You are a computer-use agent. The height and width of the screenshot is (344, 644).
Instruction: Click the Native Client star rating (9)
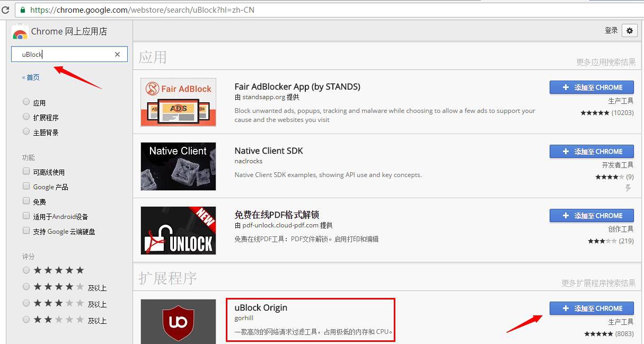(x=614, y=177)
